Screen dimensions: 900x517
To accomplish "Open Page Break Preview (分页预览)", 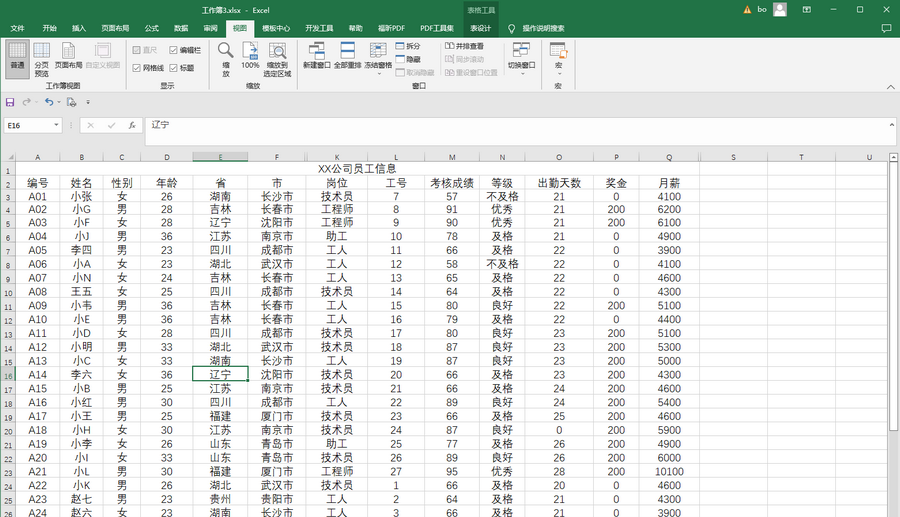I will pos(41,58).
